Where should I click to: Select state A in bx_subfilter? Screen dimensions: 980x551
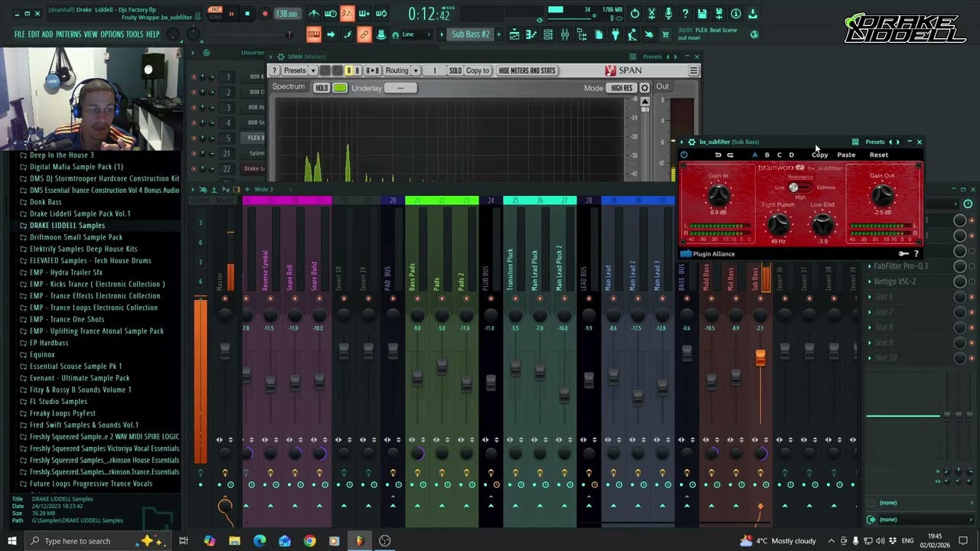point(755,155)
